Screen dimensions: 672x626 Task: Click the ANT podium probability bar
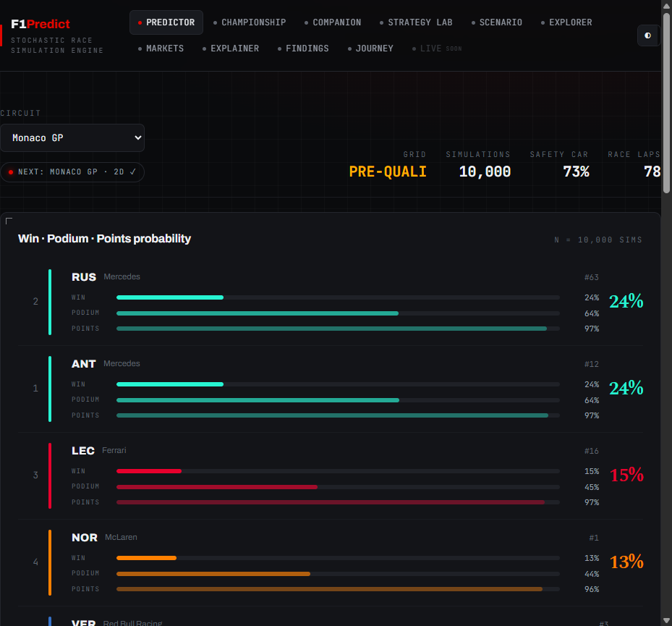(338, 400)
